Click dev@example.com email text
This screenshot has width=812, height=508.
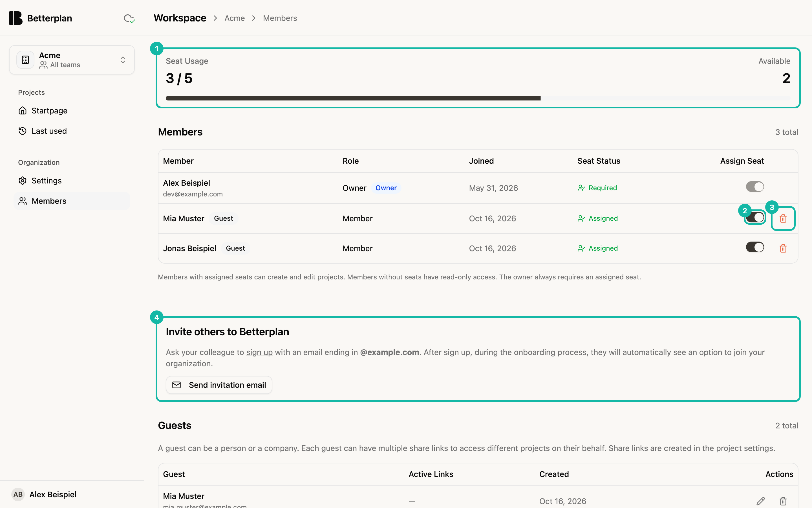[193, 194]
